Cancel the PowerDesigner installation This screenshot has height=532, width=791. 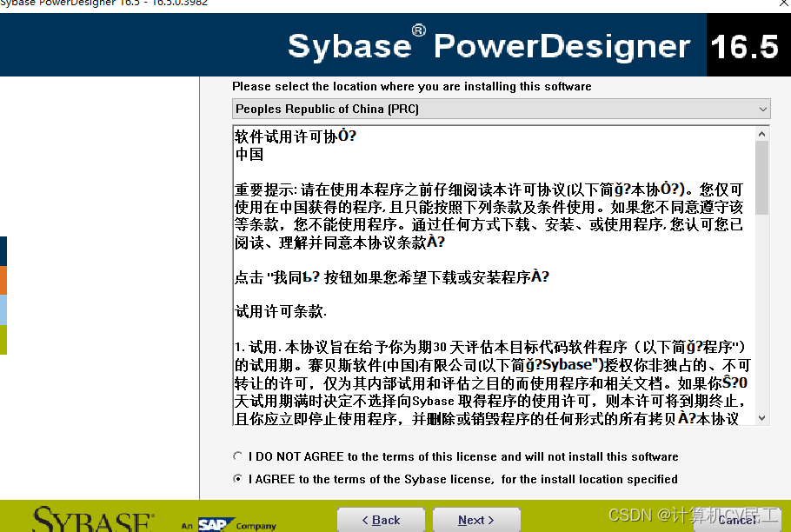737,520
